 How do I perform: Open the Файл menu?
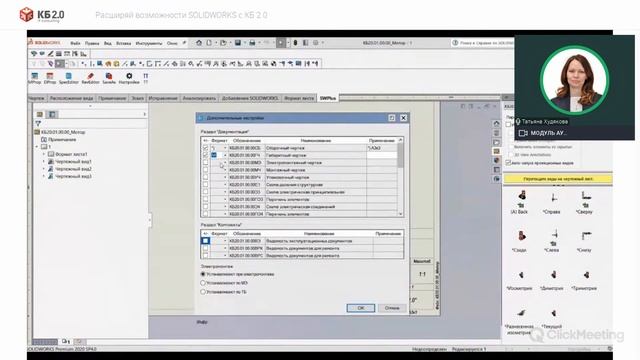[76, 43]
